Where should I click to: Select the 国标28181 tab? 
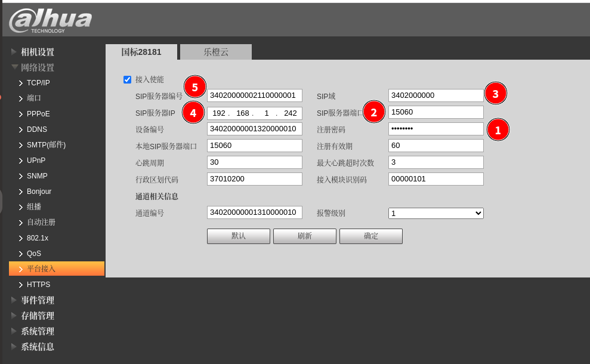pyautogui.click(x=141, y=52)
